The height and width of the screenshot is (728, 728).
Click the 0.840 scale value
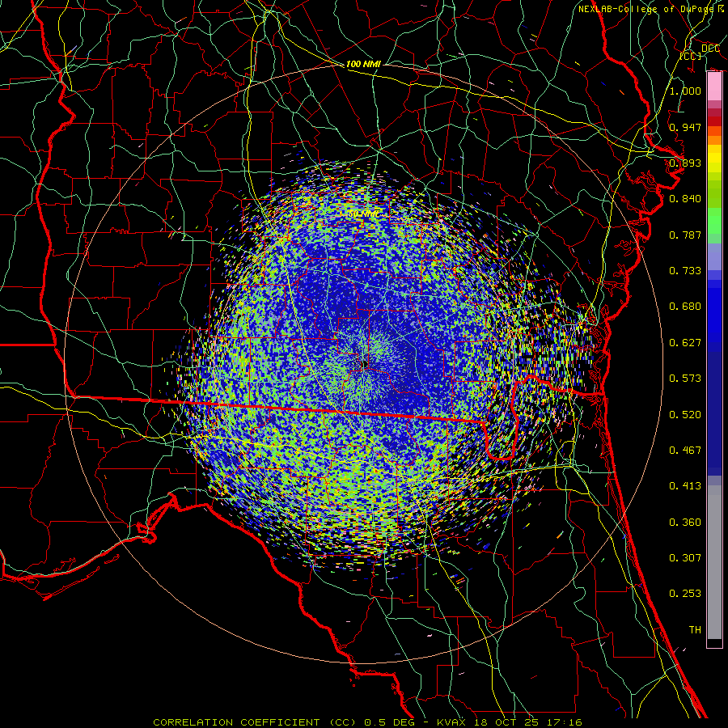(685, 199)
